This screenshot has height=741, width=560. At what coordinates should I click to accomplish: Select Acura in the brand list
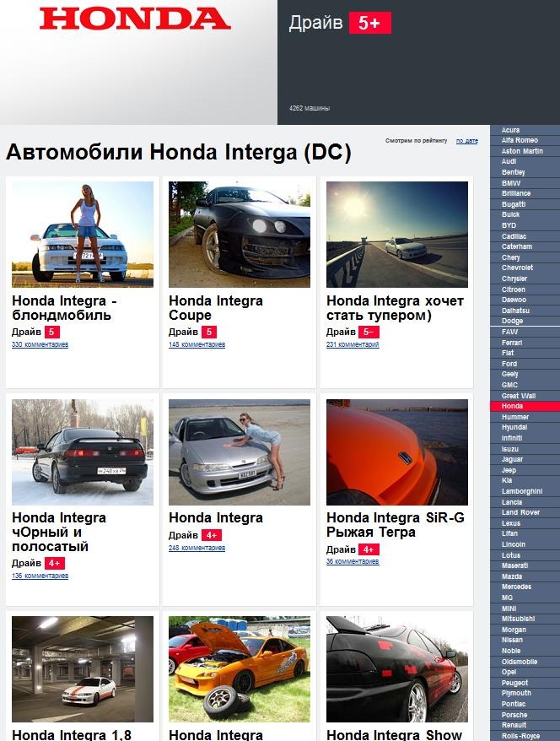coord(510,130)
